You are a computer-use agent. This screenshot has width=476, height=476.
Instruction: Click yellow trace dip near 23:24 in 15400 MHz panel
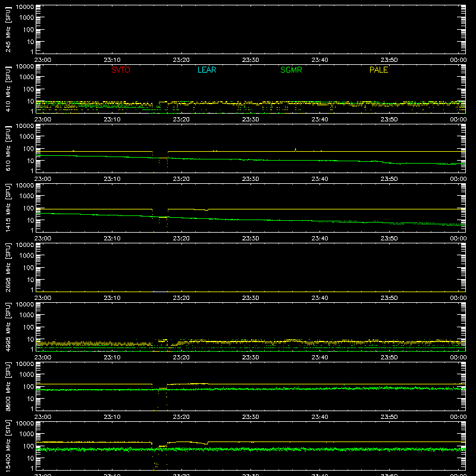click(x=205, y=443)
